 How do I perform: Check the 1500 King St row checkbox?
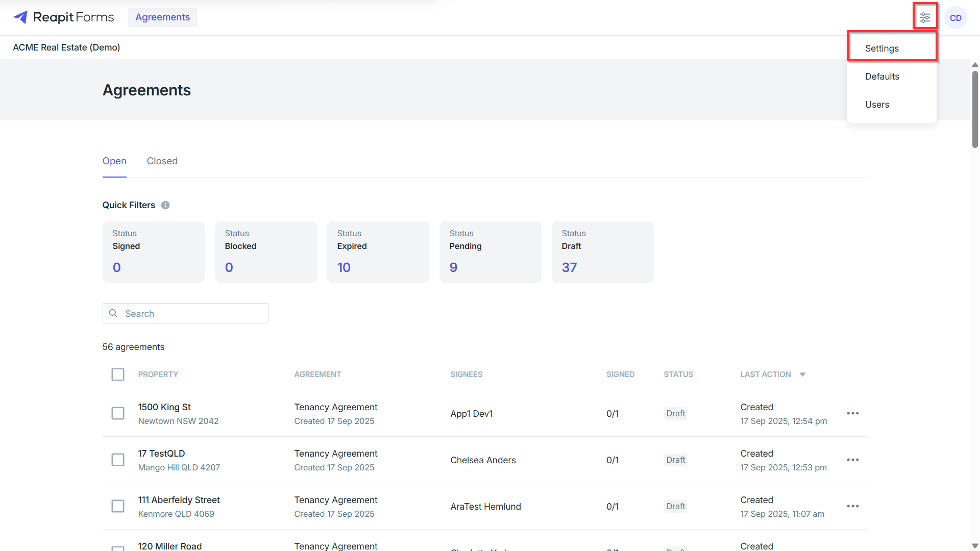tap(118, 413)
